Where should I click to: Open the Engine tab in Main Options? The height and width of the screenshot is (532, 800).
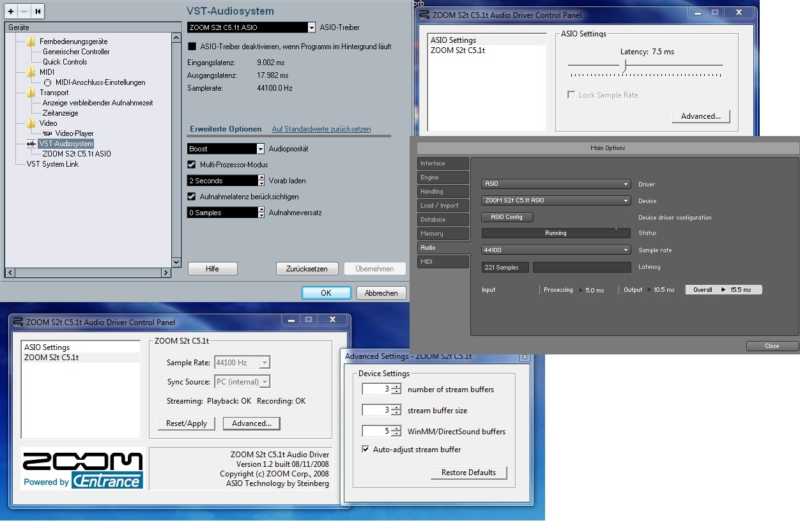pos(443,178)
